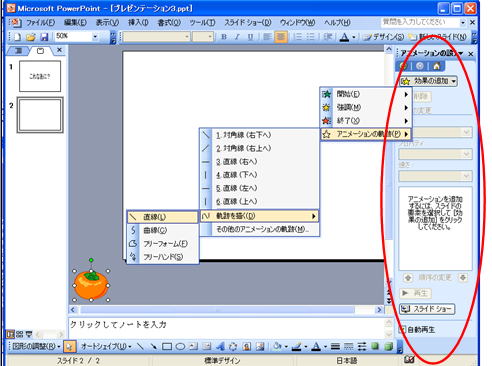This screenshot has width=492, height=366.
Task: Click the Open folder icon in toolbar
Action: (x=31, y=37)
